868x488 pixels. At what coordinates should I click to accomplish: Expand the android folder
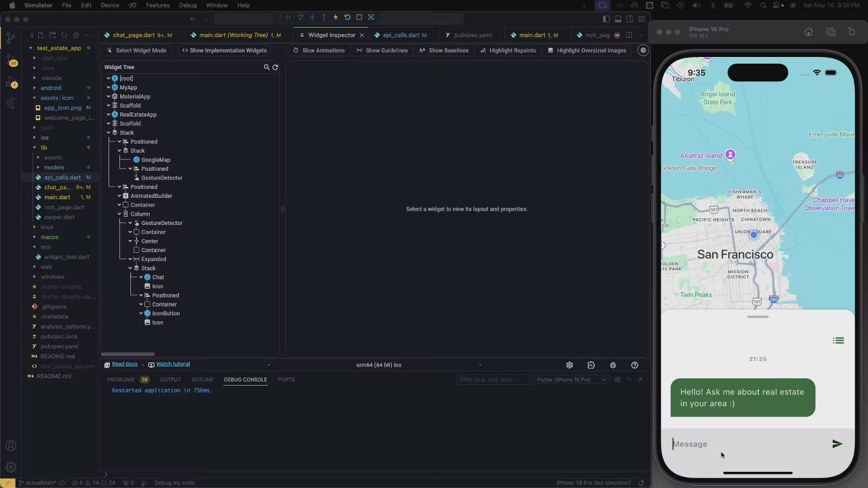(x=35, y=88)
